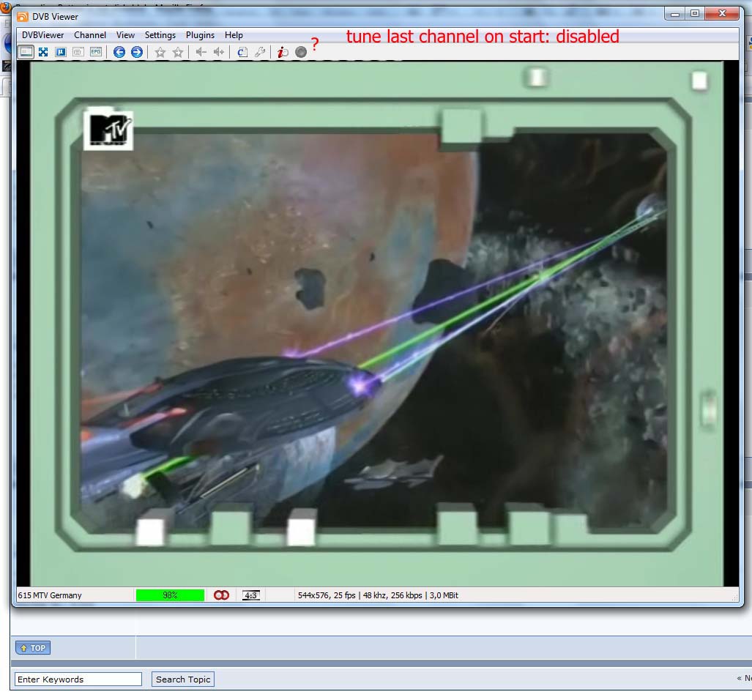
Task: Click the first favourite star icon
Action: point(160,52)
